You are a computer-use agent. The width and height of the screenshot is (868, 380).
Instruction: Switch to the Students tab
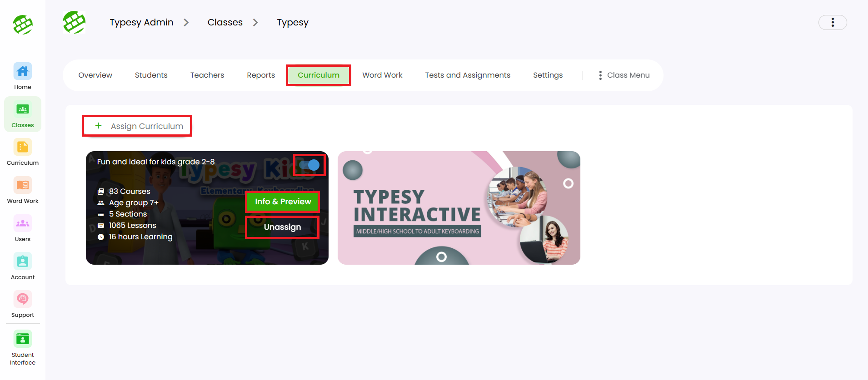click(151, 75)
